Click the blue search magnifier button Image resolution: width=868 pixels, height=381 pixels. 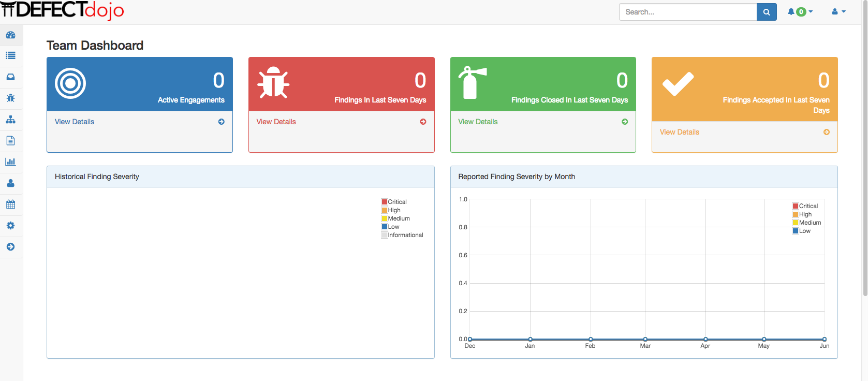pos(767,12)
